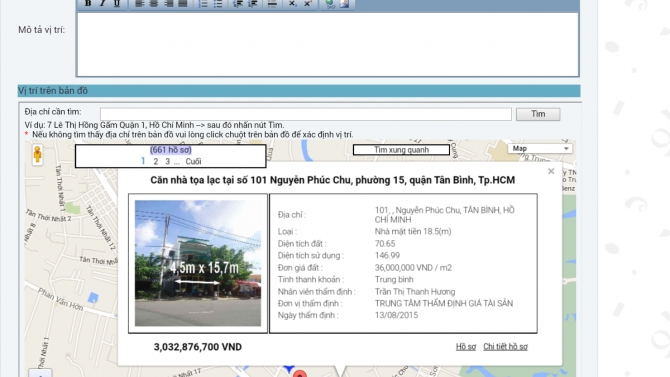Click the Vị trí trên bản đồ section header

tap(299, 91)
